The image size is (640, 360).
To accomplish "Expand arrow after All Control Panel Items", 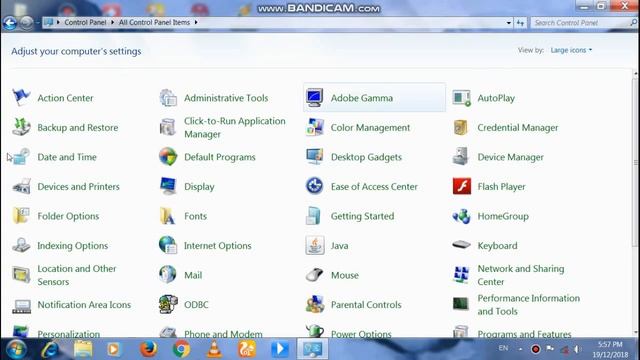I will 196,22.
